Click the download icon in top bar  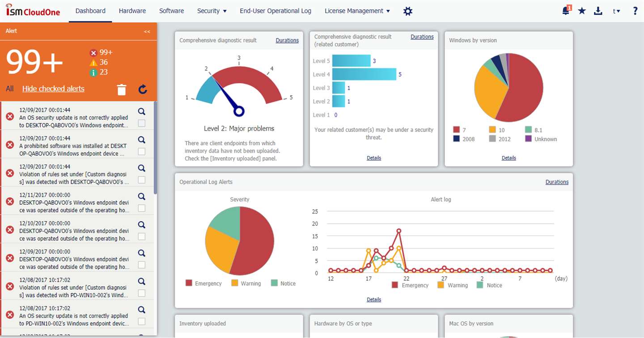click(598, 11)
